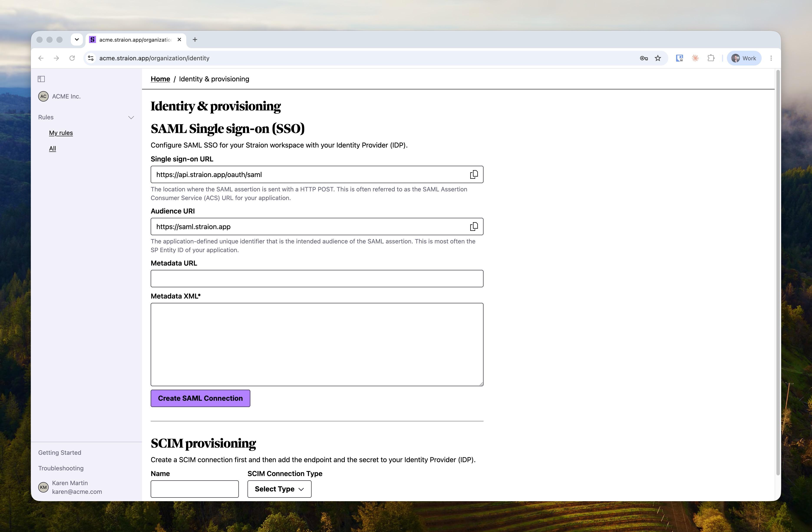Copy the Audience URI value

tap(474, 227)
